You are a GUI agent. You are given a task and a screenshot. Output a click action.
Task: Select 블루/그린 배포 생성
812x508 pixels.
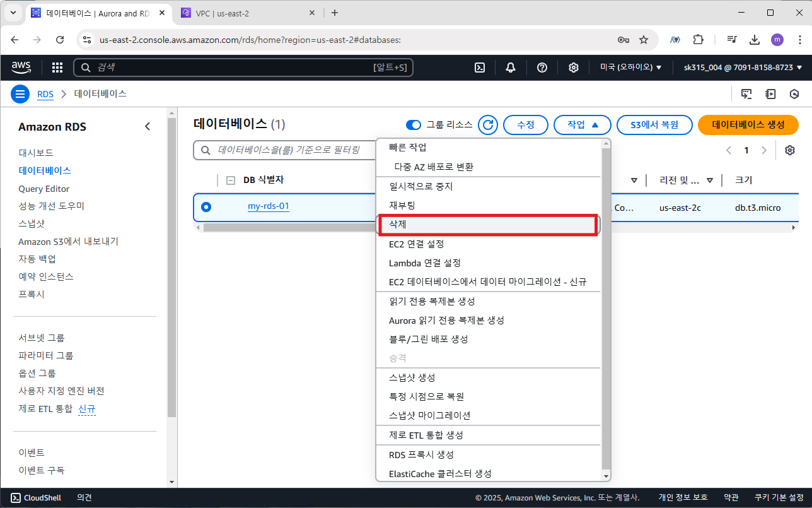(489, 339)
